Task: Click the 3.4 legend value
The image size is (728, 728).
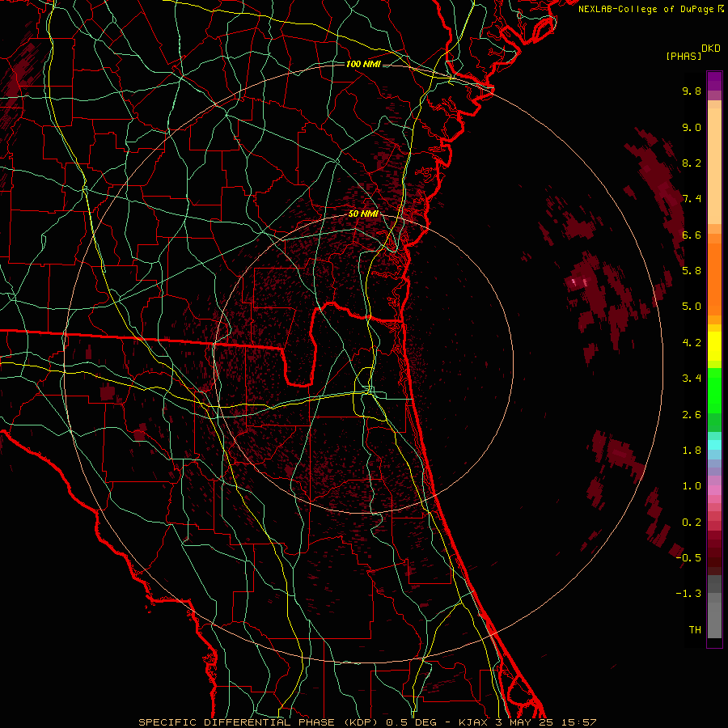Action: point(692,379)
